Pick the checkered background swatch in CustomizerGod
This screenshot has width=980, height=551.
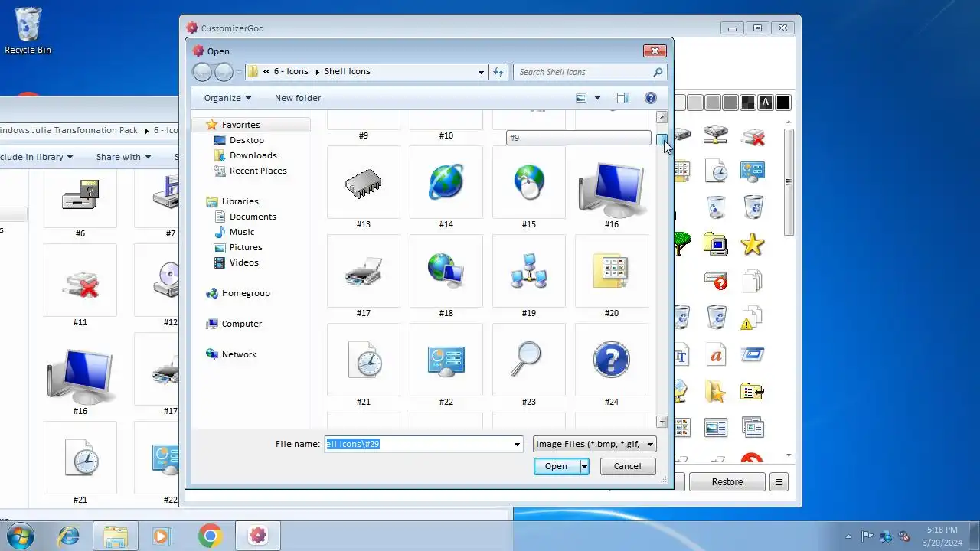click(x=747, y=103)
